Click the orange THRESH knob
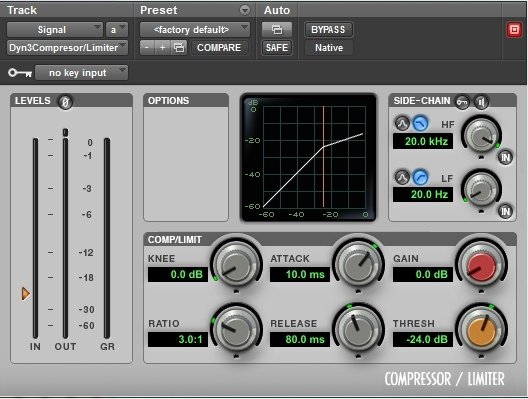Viewport: 528px width, 399px height. click(x=481, y=331)
